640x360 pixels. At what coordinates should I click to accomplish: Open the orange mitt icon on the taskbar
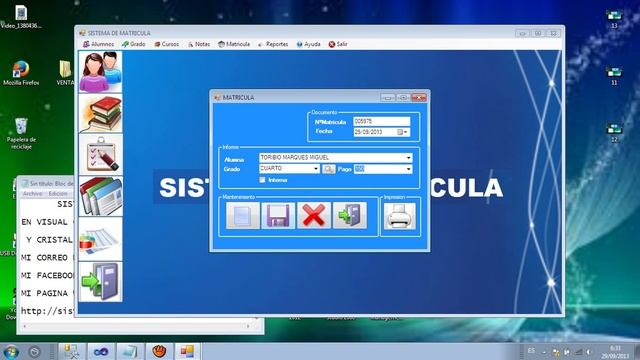(x=159, y=351)
